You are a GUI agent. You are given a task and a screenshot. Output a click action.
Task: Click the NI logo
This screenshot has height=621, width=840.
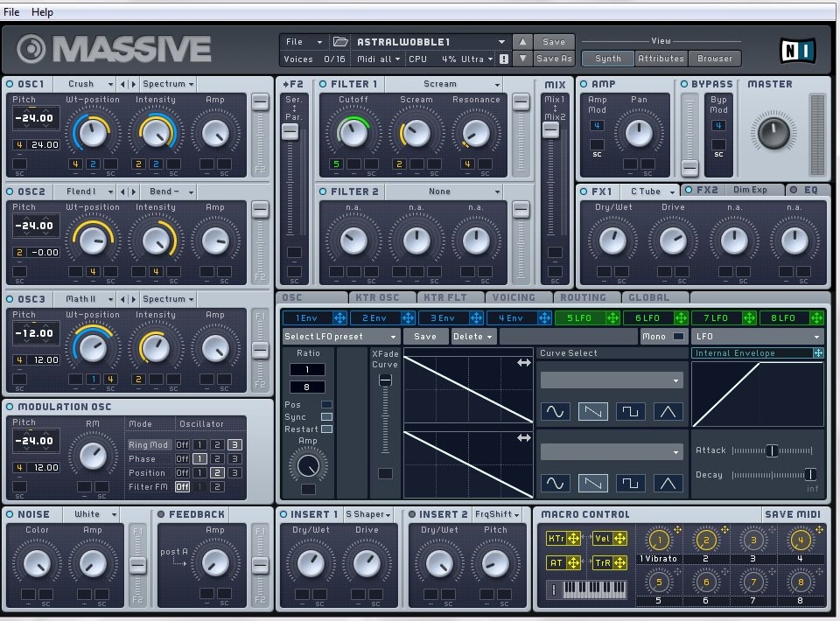pos(797,51)
